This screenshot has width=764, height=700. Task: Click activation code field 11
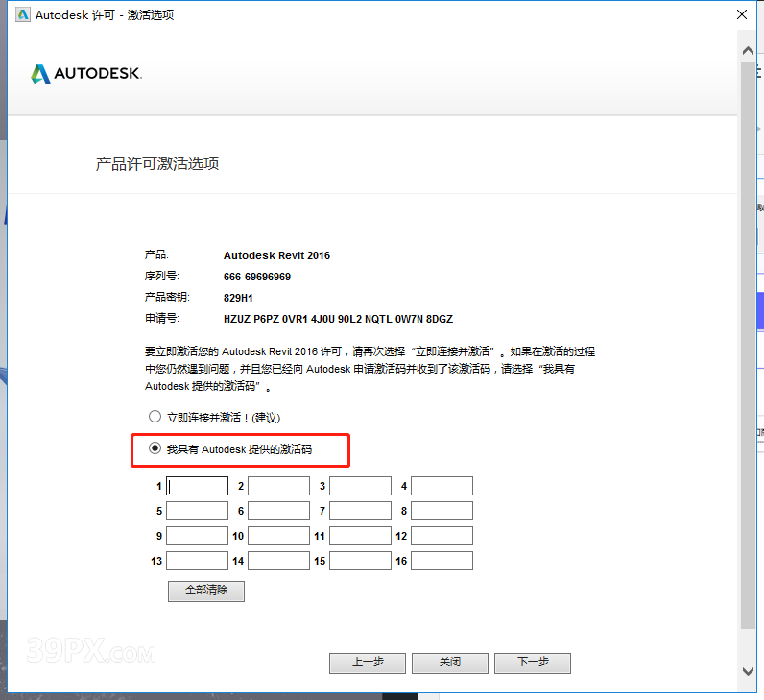coord(361,536)
